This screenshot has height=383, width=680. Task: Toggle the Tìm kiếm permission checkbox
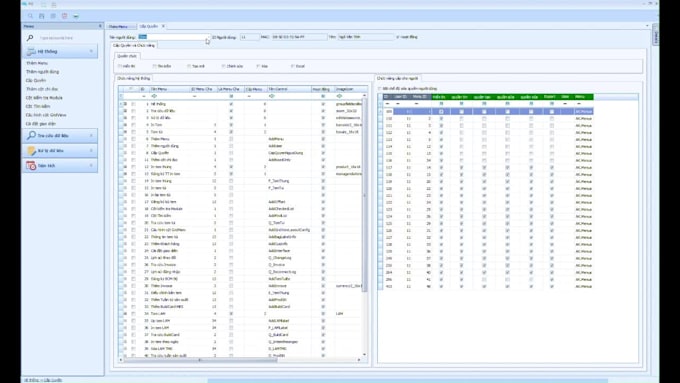[x=155, y=66]
